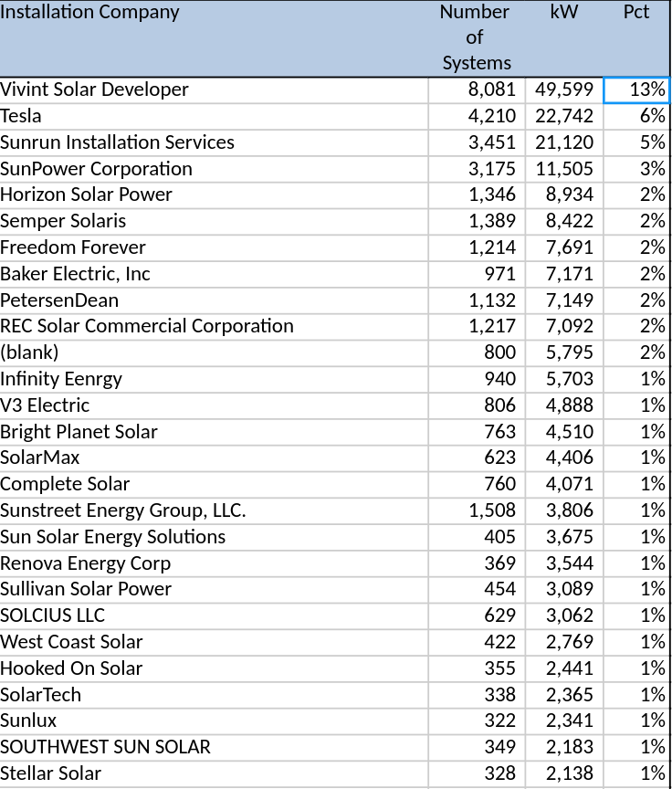Select the Installation Company header cell

pos(214,38)
